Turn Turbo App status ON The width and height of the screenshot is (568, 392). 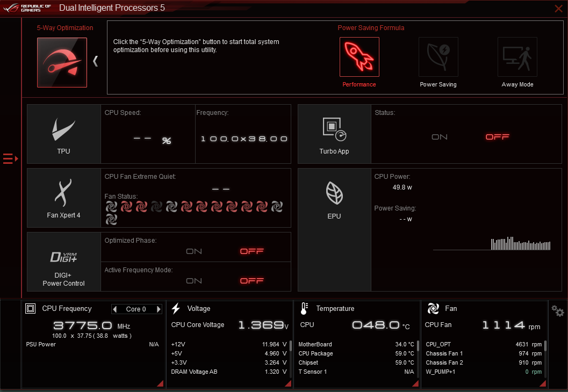click(x=440, y=137)
